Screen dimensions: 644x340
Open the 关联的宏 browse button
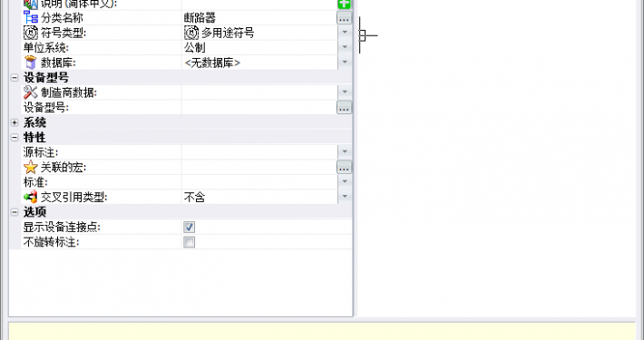344,167
